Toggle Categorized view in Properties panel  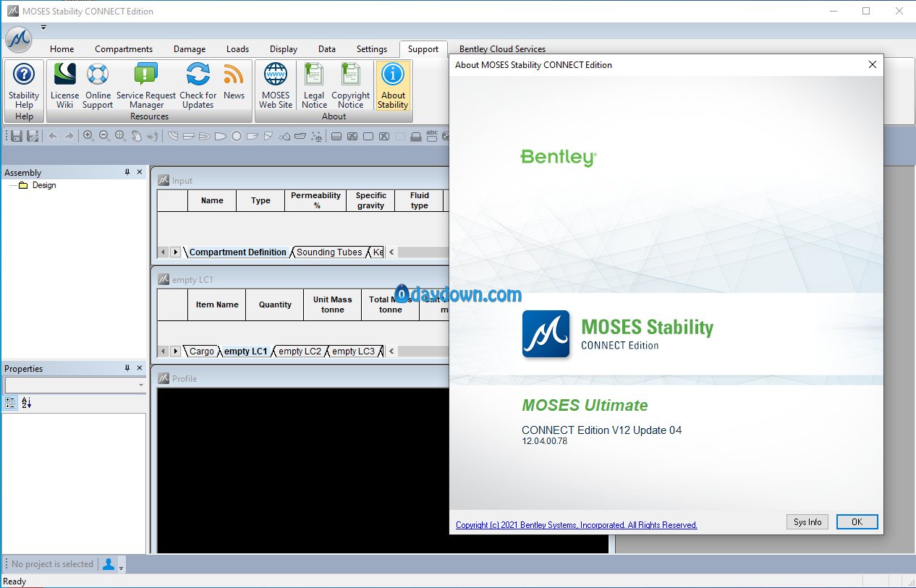(x=11, y=403)
